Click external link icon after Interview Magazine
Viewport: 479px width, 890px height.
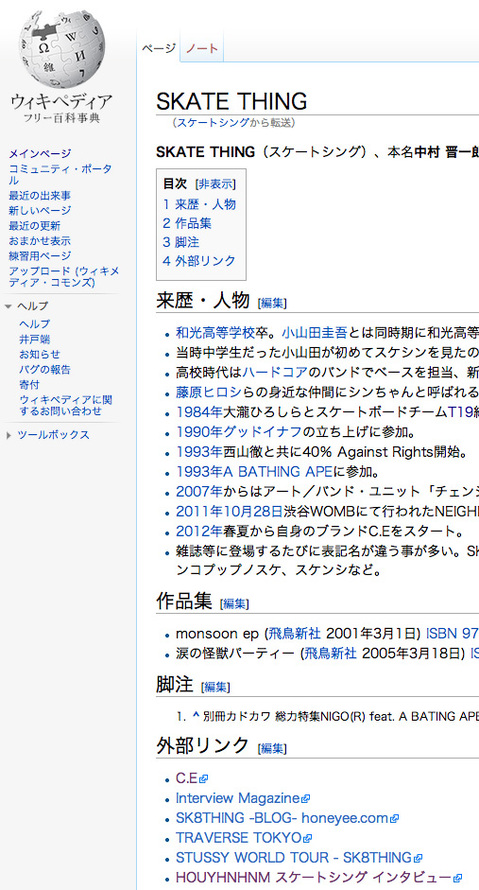pyautogui.click(x=306, y=799)
